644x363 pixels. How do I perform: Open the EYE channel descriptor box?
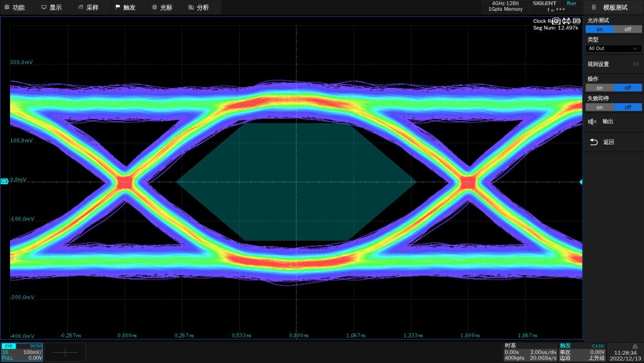23,352
